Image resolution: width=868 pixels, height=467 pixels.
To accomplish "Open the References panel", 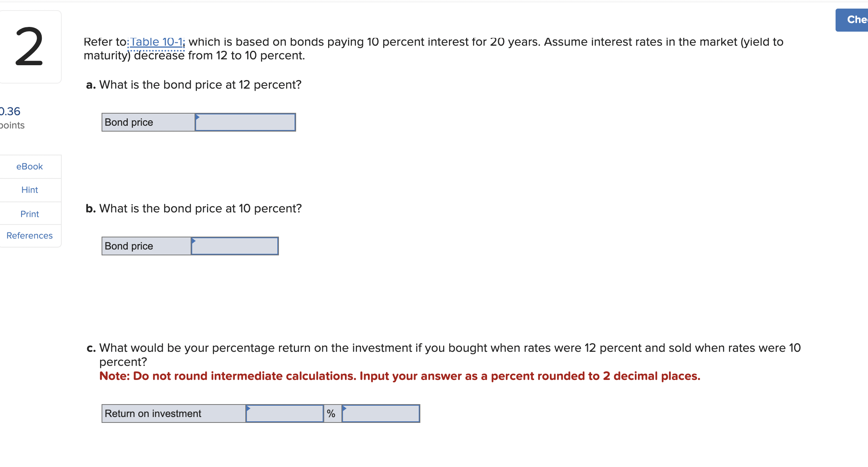I will [x=29, y=235].
